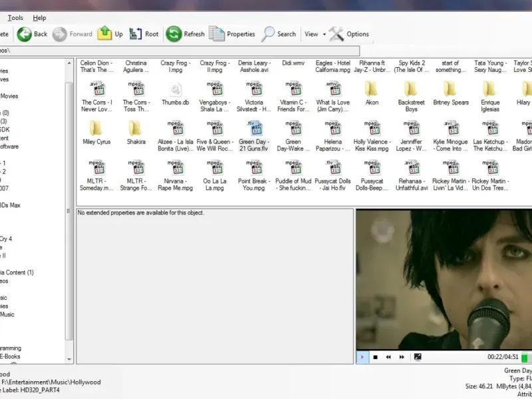Image resolution: width=532 pixels, height=399 pixels.
Task: Select the Thumbs.db file
Action: point(175,92)
